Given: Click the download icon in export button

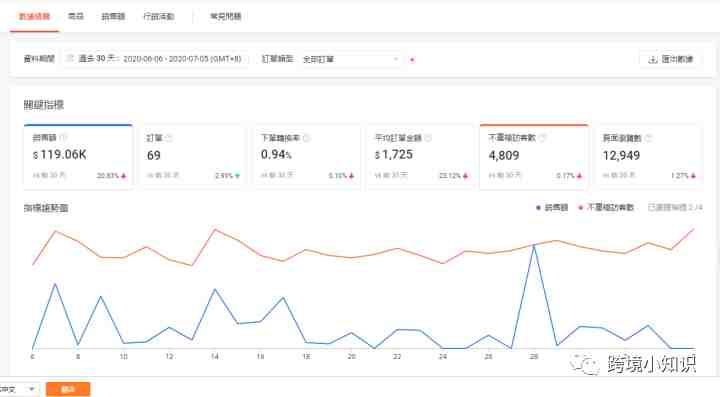Looking at the screenshot, I should (x=652, y=59).
